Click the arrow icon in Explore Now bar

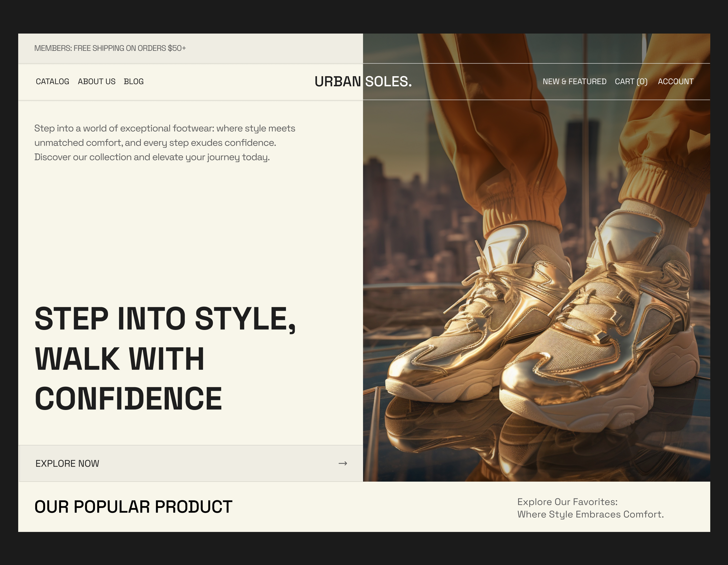coord(343,463)
